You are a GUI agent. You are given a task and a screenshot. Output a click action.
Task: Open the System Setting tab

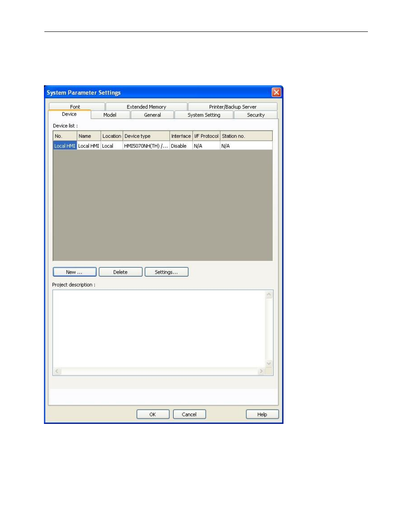[204, 115]
